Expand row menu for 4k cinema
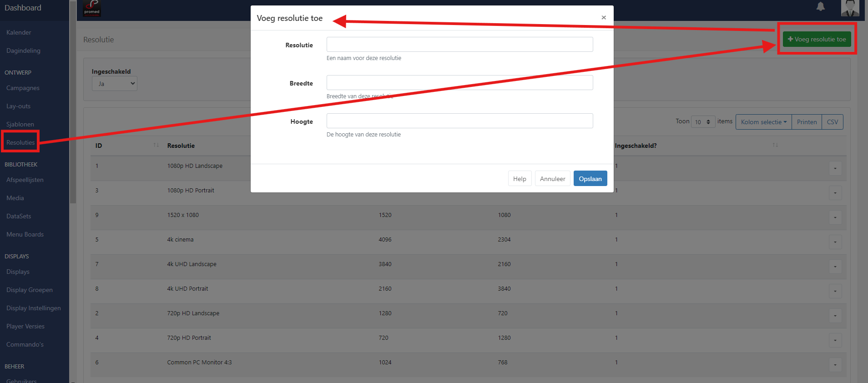Image resolution: width=868 pixels, height=383 pixels. pyautogui.click(x=835, y=242)
